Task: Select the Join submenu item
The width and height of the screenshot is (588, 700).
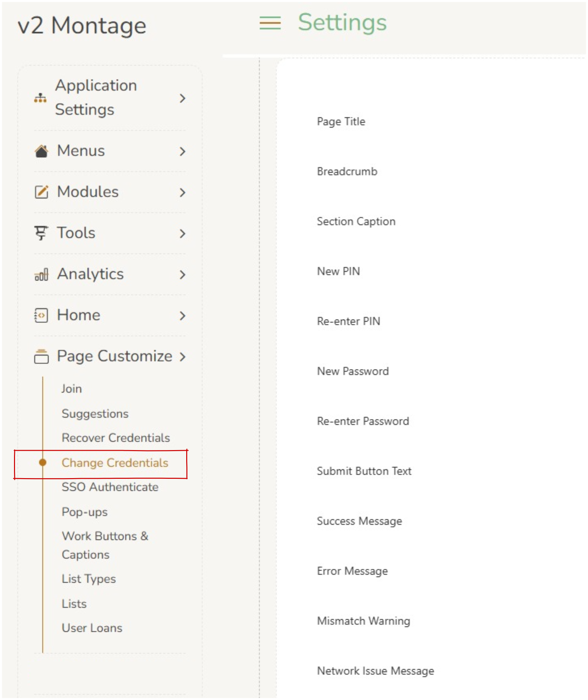Action: point(72,389)
